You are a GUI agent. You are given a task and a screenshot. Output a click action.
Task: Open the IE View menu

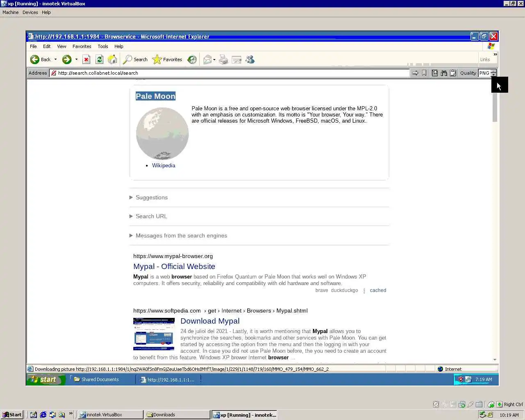pos(62,46)
